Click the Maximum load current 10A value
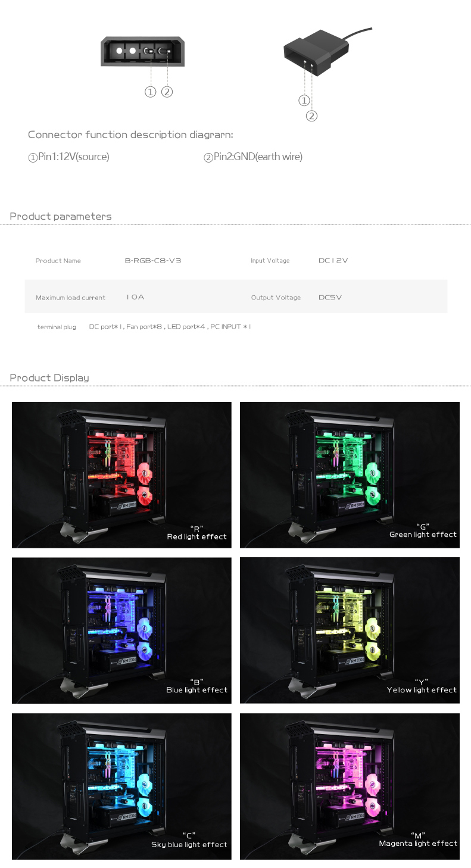Image resolution: width=471 pixels, height=868 pixels. pos(135,296)
